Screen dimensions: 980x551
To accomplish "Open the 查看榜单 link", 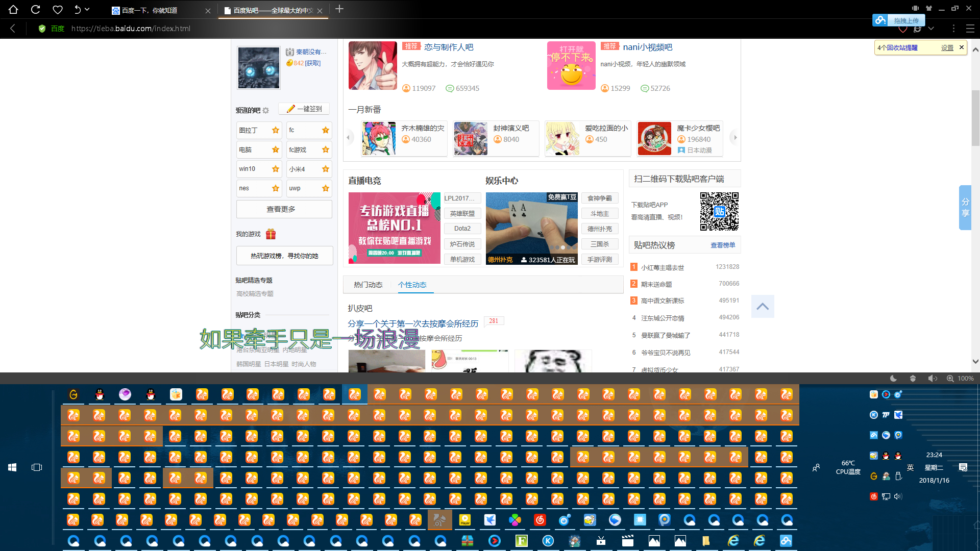I will click(x=723, y=245).
